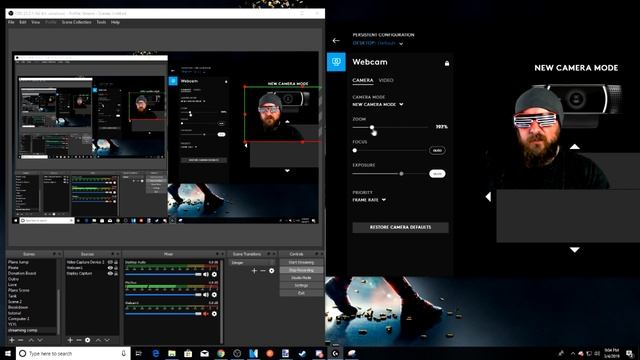This screenshot has width=640, height=360.
Task: Pan camera left with the left arrow
Action: (x=488, y=197)
